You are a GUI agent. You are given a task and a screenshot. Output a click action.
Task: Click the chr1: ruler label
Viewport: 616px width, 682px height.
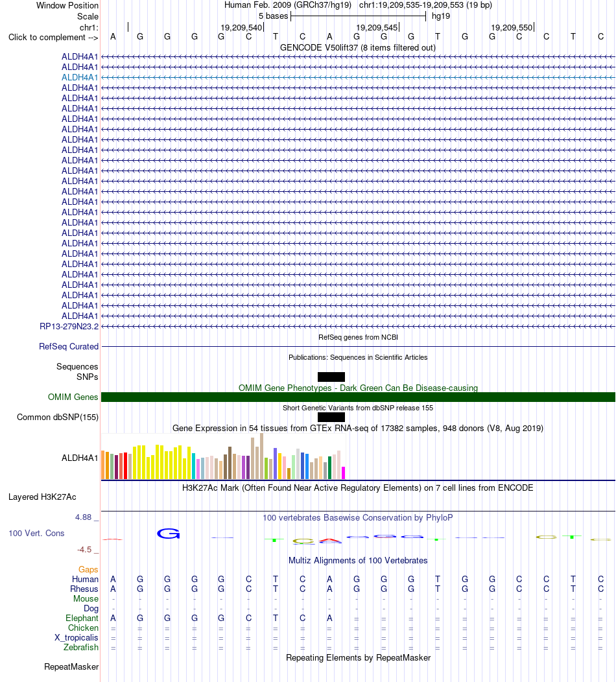click(x=89, y=27)
